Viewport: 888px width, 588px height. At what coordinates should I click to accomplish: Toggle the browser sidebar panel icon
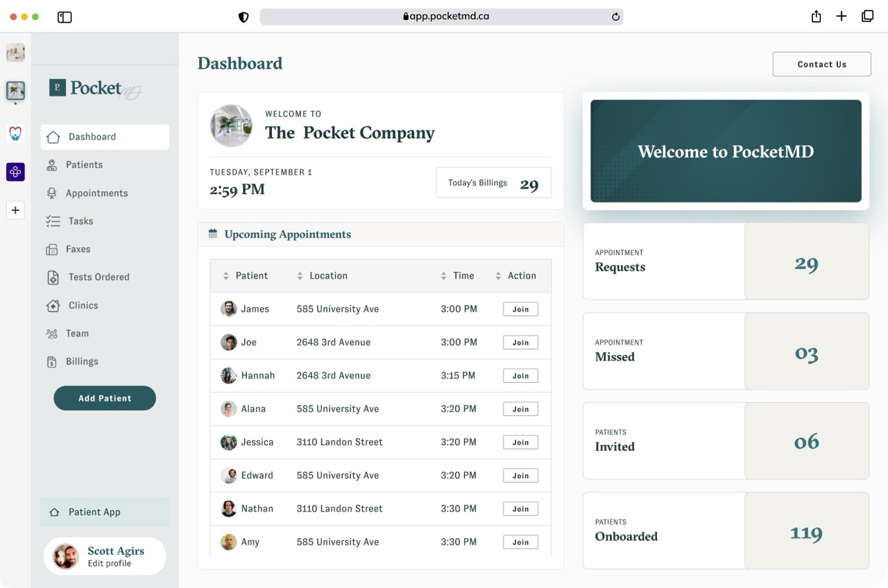pos(65,17)
